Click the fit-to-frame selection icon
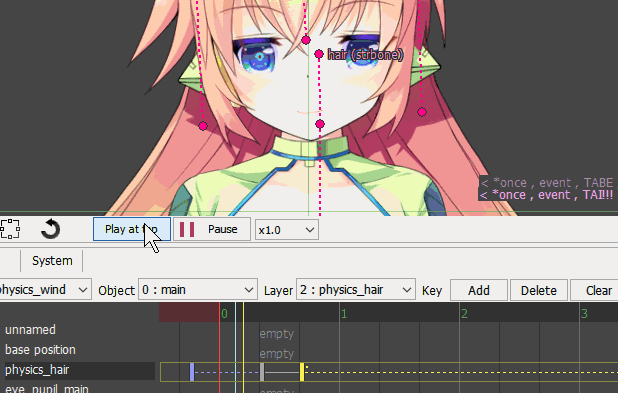The width and height of the screenshot is (618, 393). [x=10, y=229]
